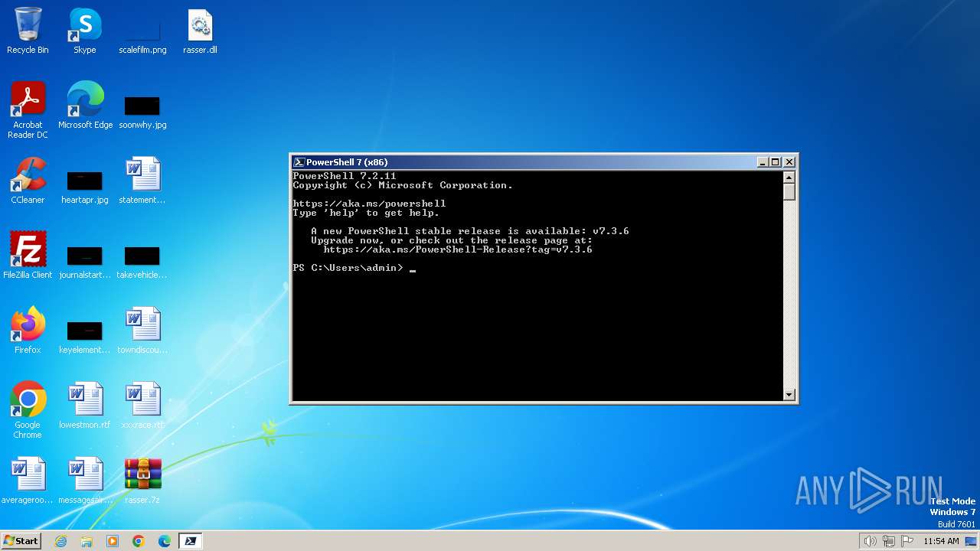Click the PowerShell title bar system icon
Screen dimensions: 980x551
click(299, 162)
